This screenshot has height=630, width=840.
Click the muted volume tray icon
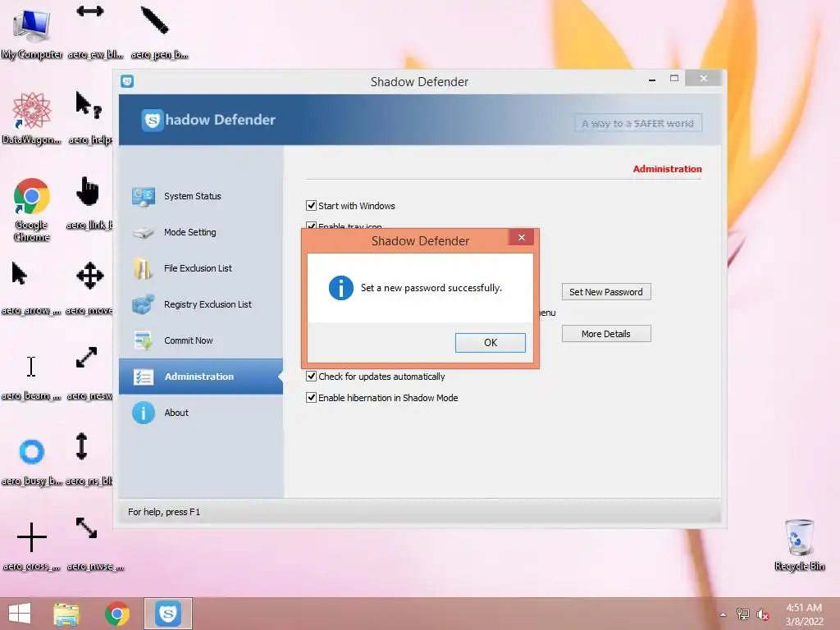pos(762,614)
